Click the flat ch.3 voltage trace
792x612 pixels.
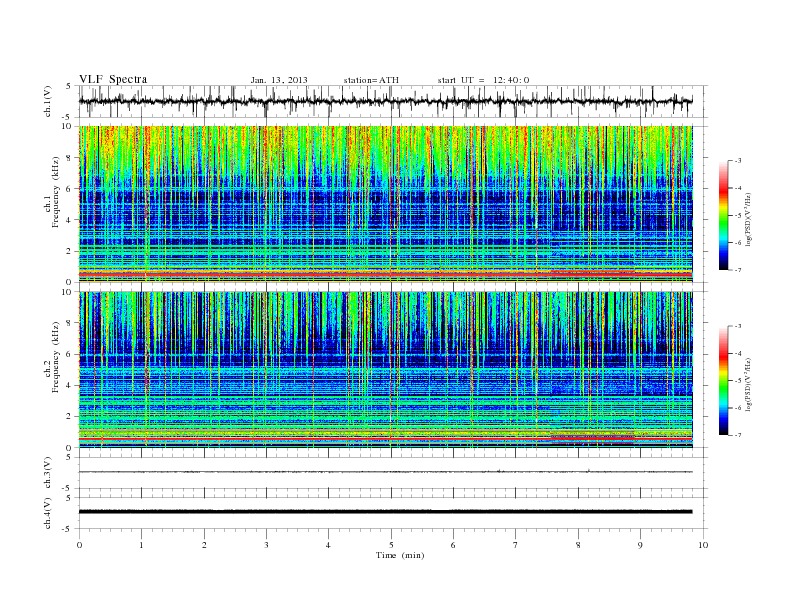coord(385,472)
